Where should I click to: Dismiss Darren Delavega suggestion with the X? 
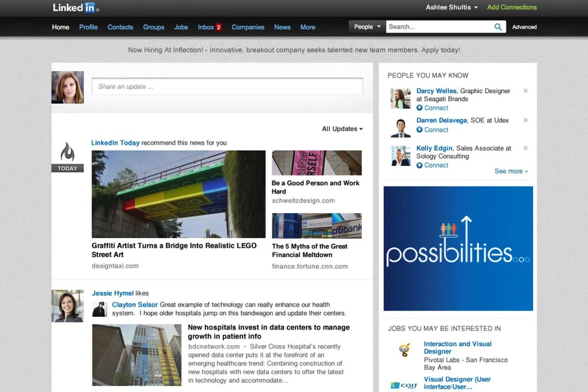(x=525, y=120)
